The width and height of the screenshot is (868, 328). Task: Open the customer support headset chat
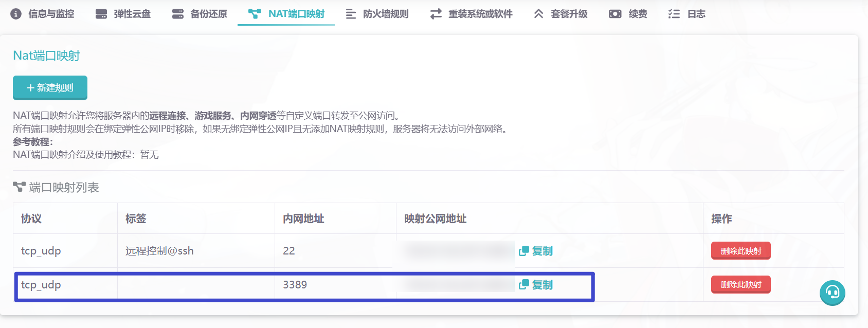pos(832,293)
